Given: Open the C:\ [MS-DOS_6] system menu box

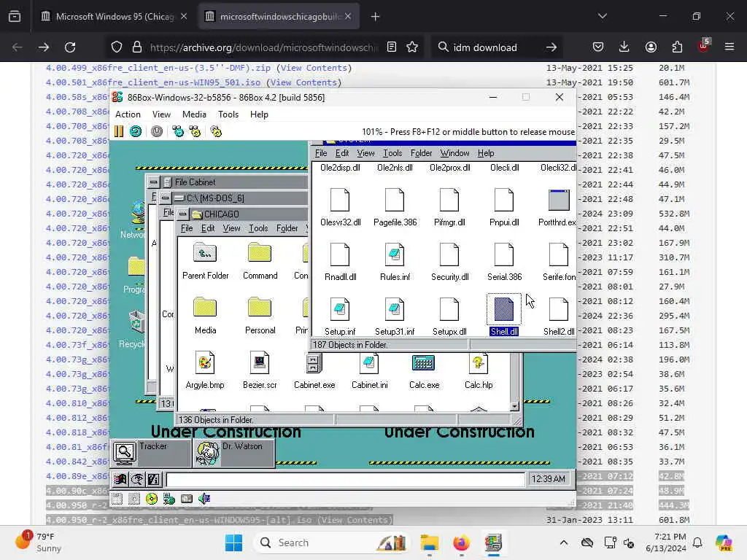Looking at the screenshot, I should 166,198.
